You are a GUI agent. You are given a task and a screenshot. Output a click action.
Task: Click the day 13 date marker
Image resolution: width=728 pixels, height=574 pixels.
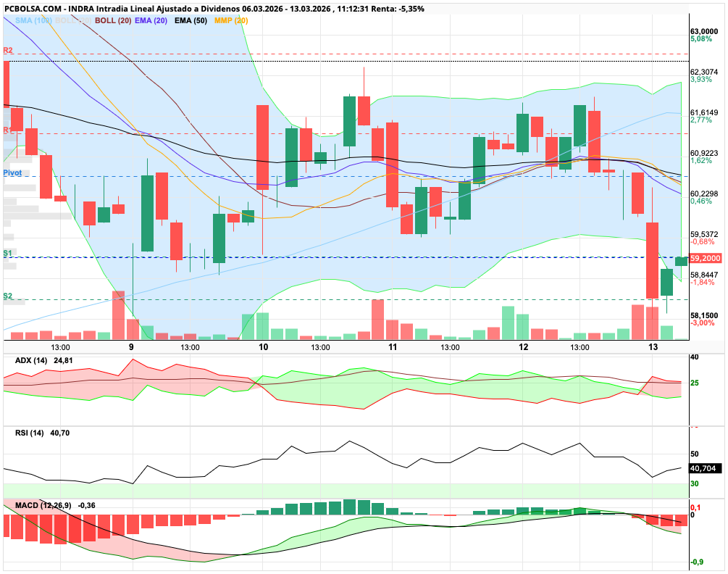coord(653,347)
